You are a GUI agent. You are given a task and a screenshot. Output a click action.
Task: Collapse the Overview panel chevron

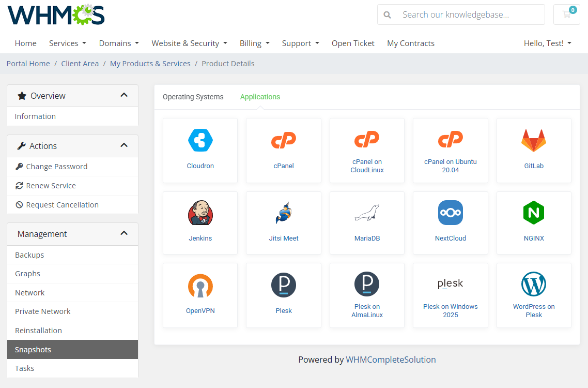coord(124,95)
